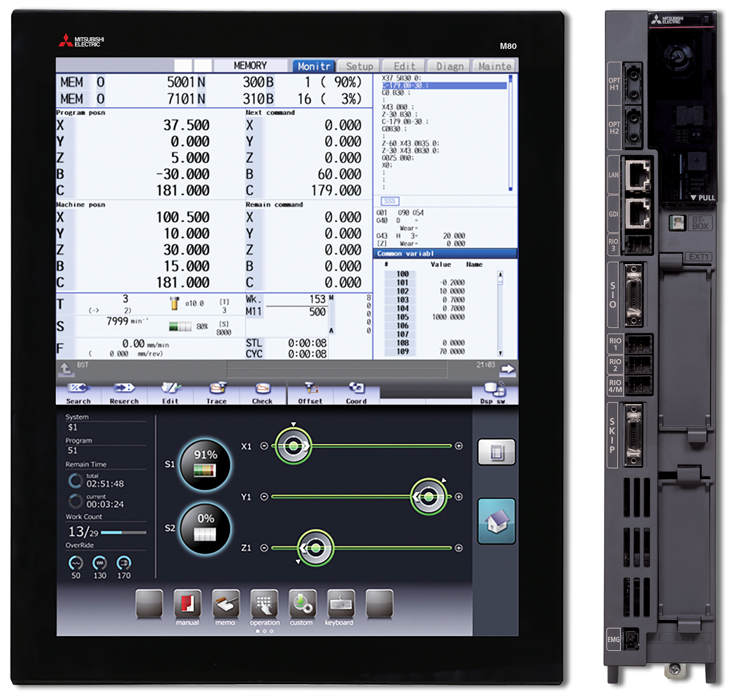739x700 pixels.
Task: Click the menu return up arrow
Action: click(66, 369)
